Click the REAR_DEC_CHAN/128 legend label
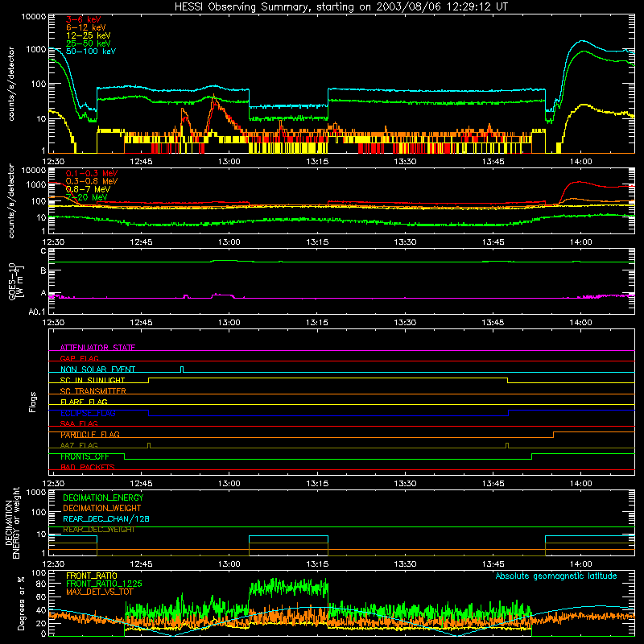Image resolution: width=644 pixels, height=644 pixels. [106, 518]
